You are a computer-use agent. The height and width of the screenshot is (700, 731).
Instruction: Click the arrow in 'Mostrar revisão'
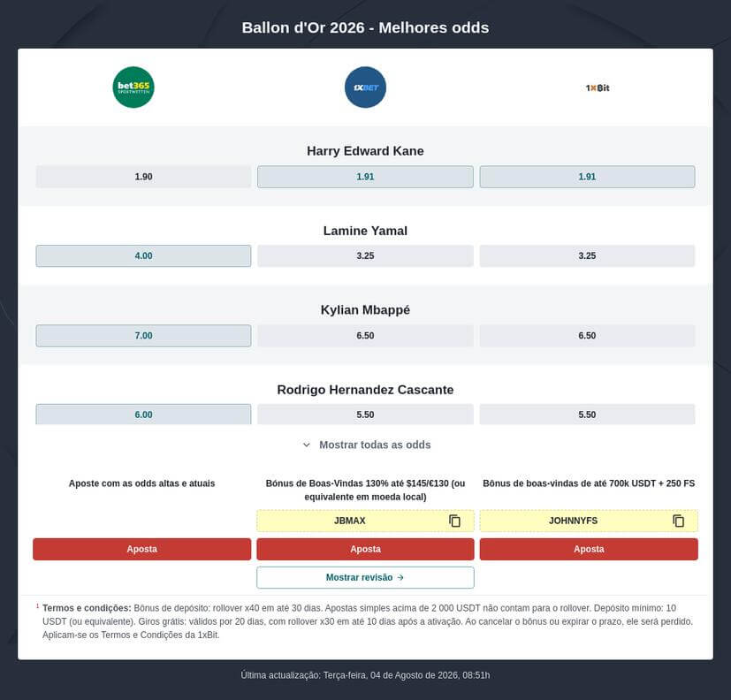coord(400,577)
